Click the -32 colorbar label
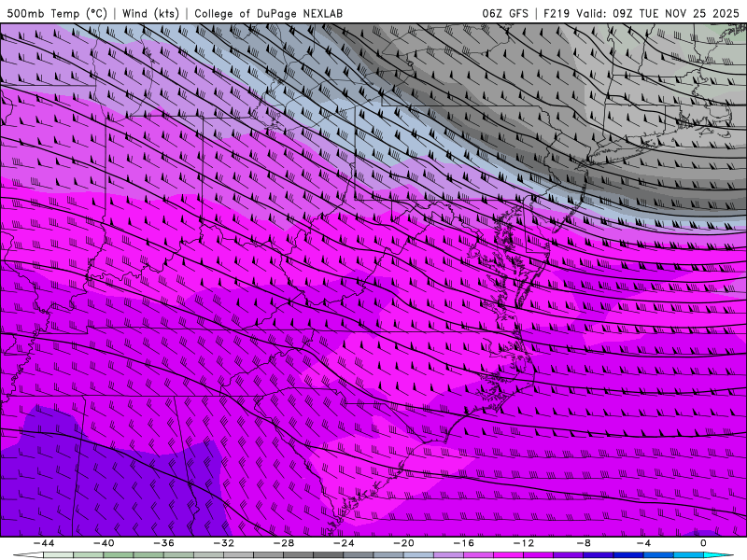This screenshot has width=747, height=560. pyautogui.click(x=224, y=543)
